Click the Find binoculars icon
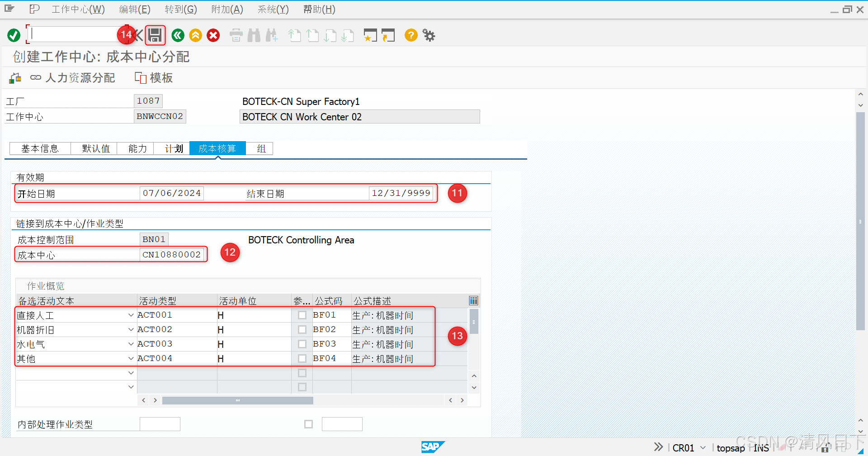This screenshot has width=868, height=456. click(254, 35)
